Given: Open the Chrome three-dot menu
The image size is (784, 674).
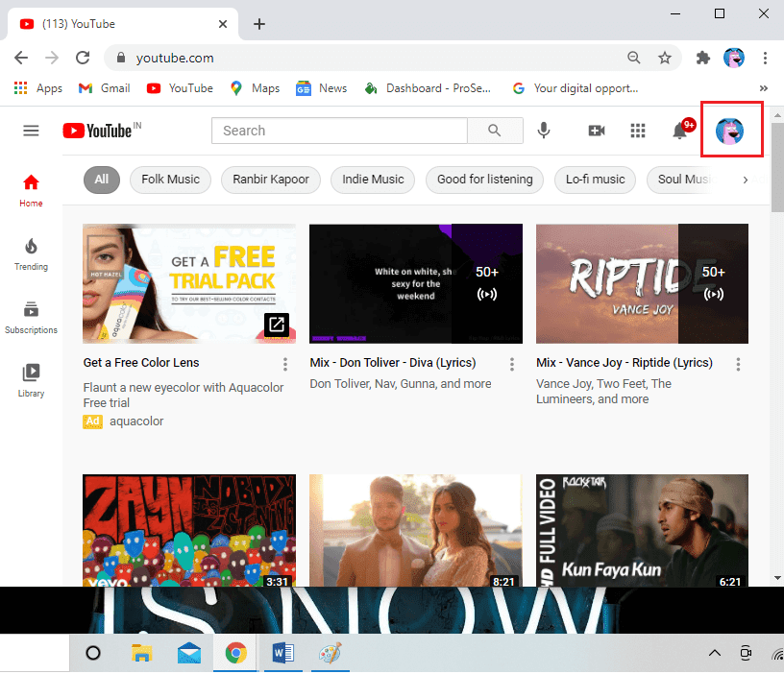Looking at the screenshot, I should 765,58.
